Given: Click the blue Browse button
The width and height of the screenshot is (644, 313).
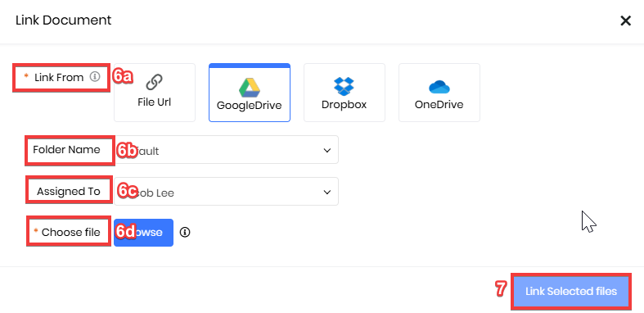Looking at the screenshot, I should click(x=144, y=233).
